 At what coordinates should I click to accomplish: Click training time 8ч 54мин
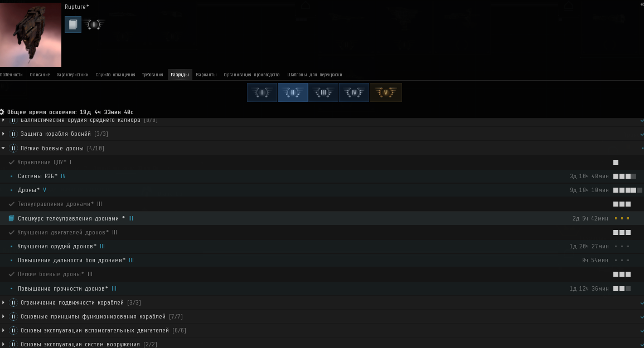(595, 260)
